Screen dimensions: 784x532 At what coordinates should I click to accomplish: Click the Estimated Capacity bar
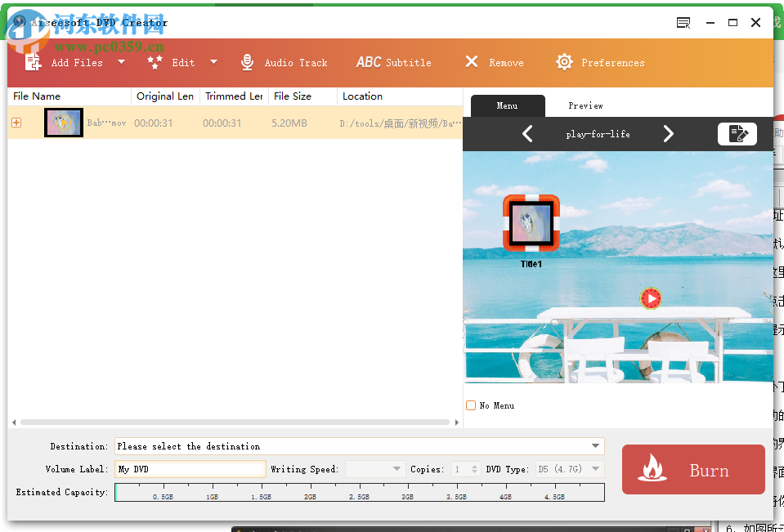pyautogui.click(x=360, y=492)
